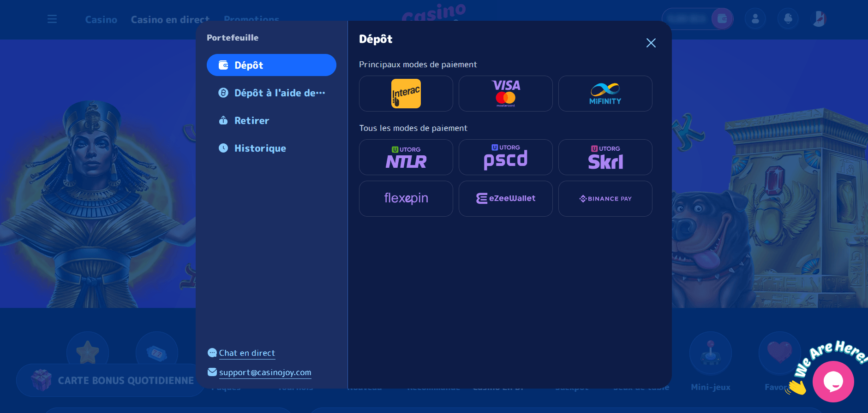The image size is (868, 413).
Task: Open the Historique tab
Action: (271, 148)
